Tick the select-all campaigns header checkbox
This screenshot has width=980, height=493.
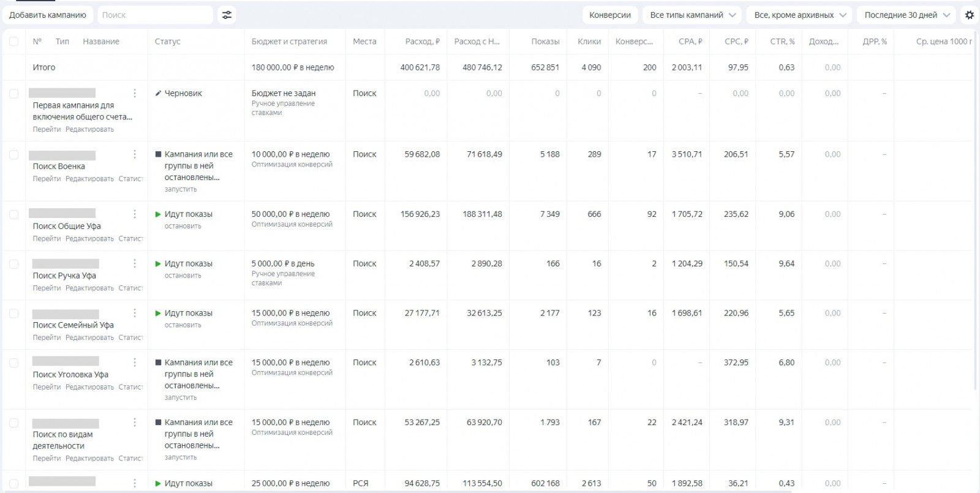[13, 42]
